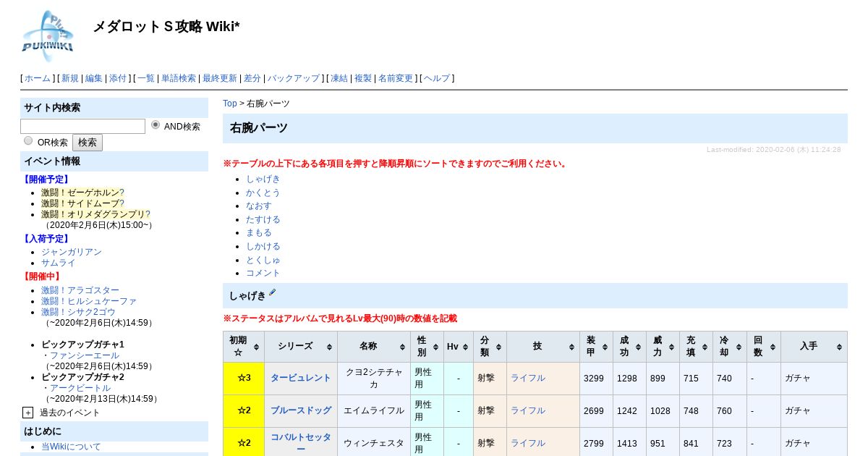The width and height of the screenshot is (868, 456).
Task: Open the 激闘!アラゴスター event link
Action: point(80,290)
